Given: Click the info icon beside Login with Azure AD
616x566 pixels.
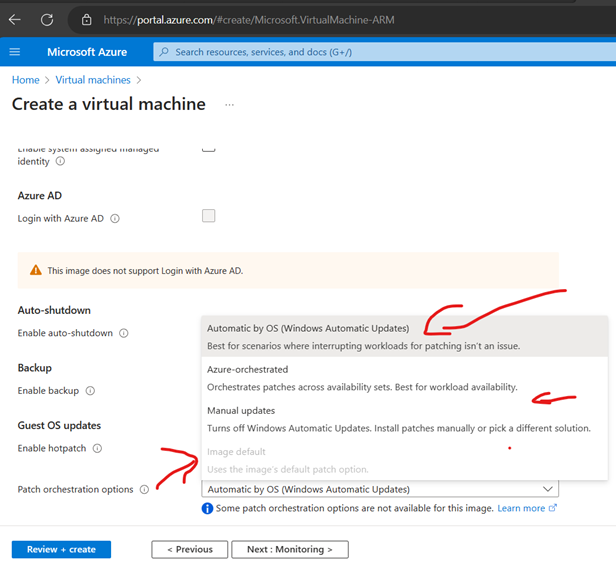Looking at the screenshot, I should click(x=115, y=218).
